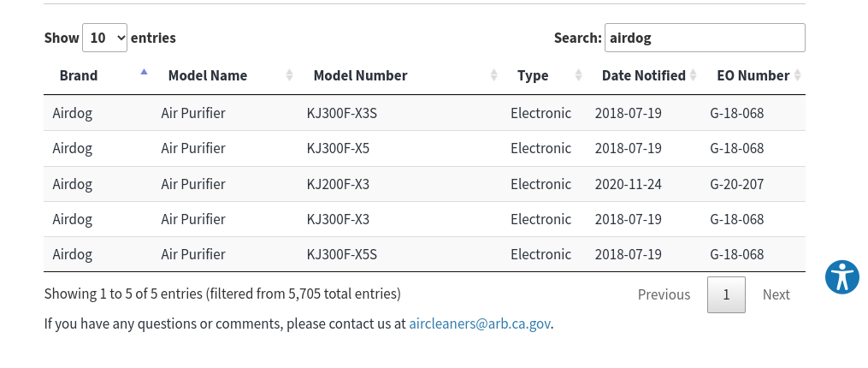
Task: Click the Date Notified header text
Action: pos(644,75)
